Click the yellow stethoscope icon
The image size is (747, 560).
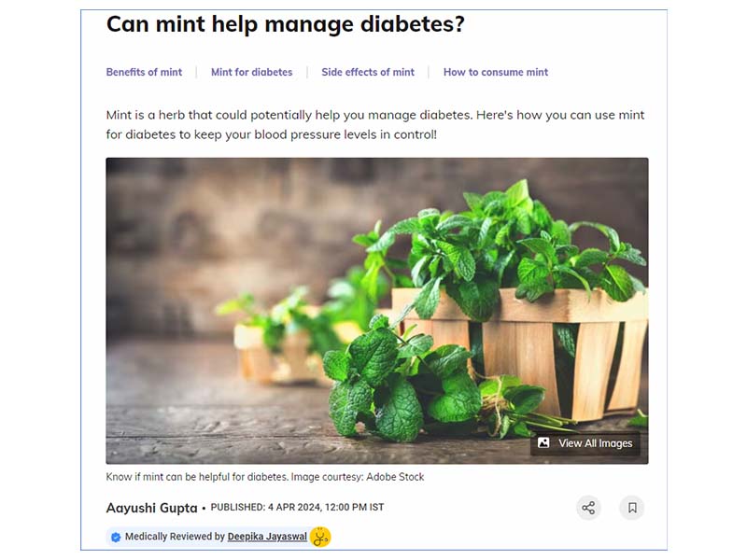320,538
